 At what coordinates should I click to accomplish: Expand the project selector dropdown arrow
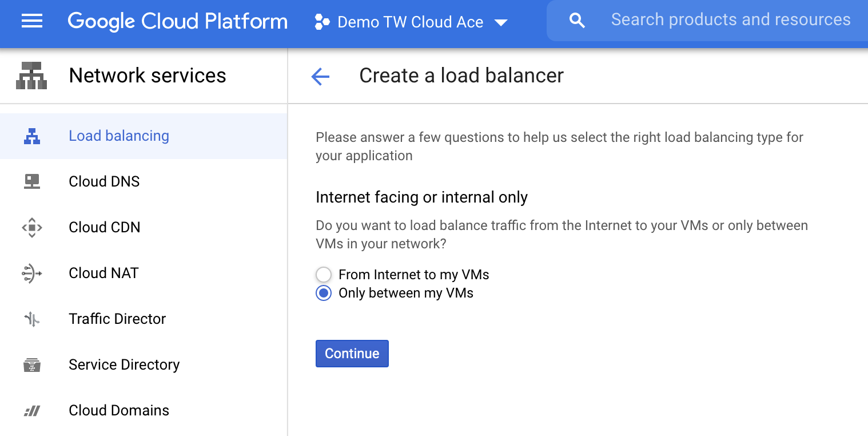pos(501,22)
